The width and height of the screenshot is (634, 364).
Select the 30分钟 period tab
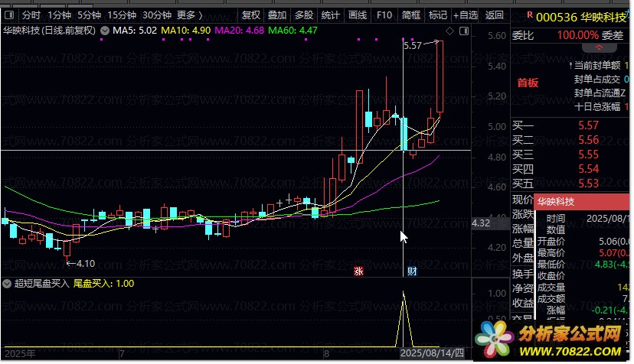coord(157,15)
